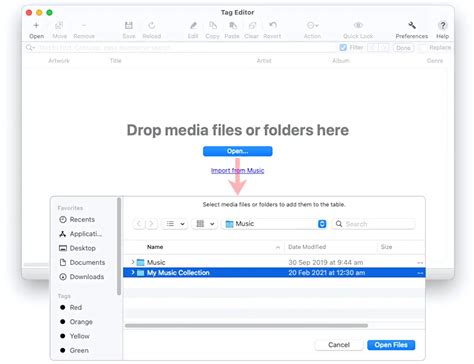Sort by Date Modified column in dialog

coord(307,247)
